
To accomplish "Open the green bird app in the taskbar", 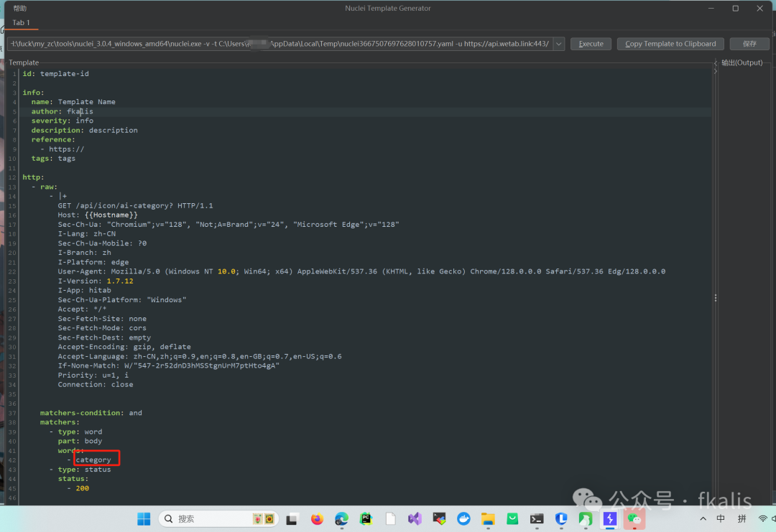I will 586,519.
